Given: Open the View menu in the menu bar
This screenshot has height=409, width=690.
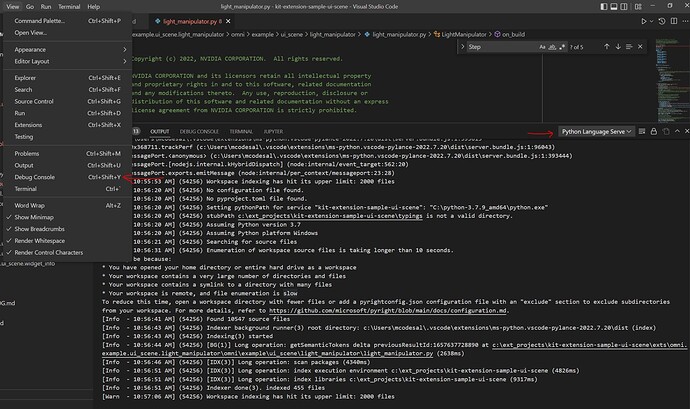Looking at the screenshot, I should 13,7.
